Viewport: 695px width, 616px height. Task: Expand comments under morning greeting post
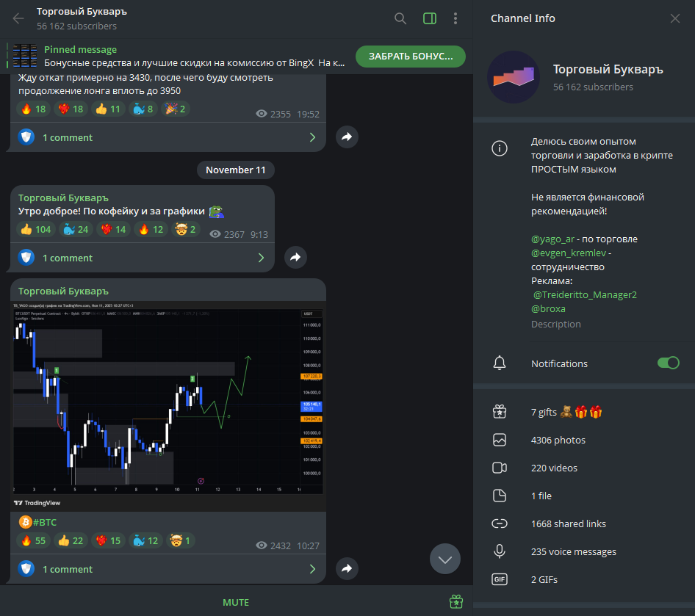click(x=143, y=258)
